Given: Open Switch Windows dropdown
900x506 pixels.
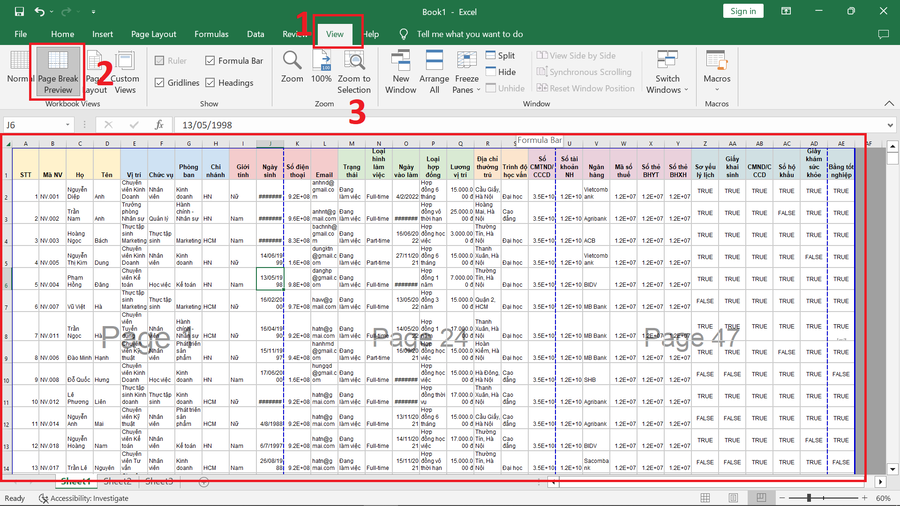Looking at the screenshot, I should [x=667, y=72].
